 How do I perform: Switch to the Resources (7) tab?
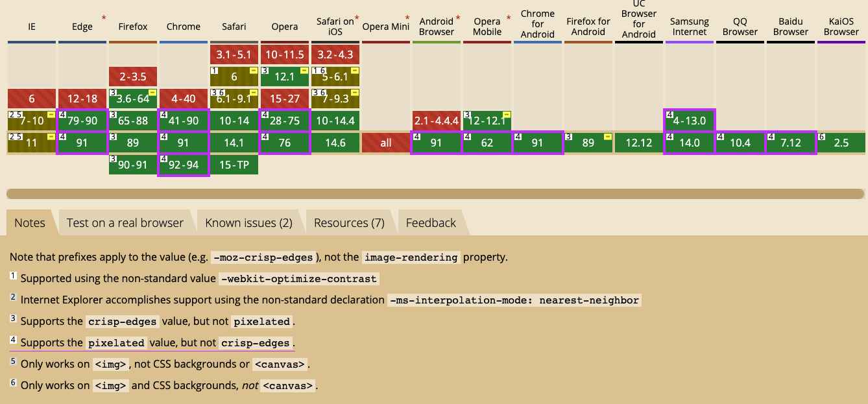coord(349,223)
